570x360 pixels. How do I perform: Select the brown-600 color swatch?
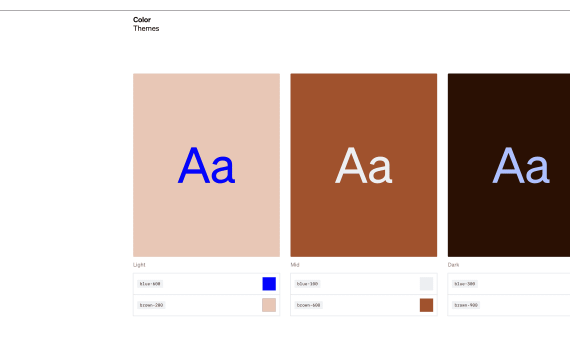[x=426, y=305]
